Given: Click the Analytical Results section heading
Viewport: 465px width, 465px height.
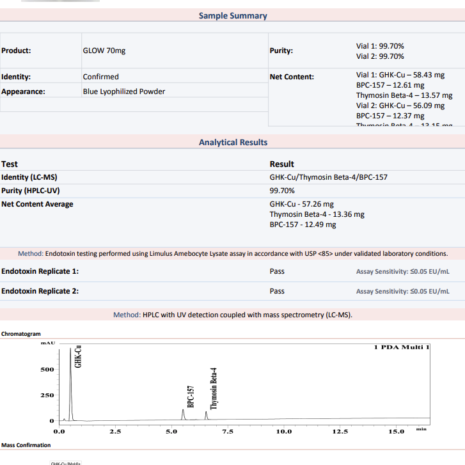Looking at the screenshot, I should [x=233, y=142].
